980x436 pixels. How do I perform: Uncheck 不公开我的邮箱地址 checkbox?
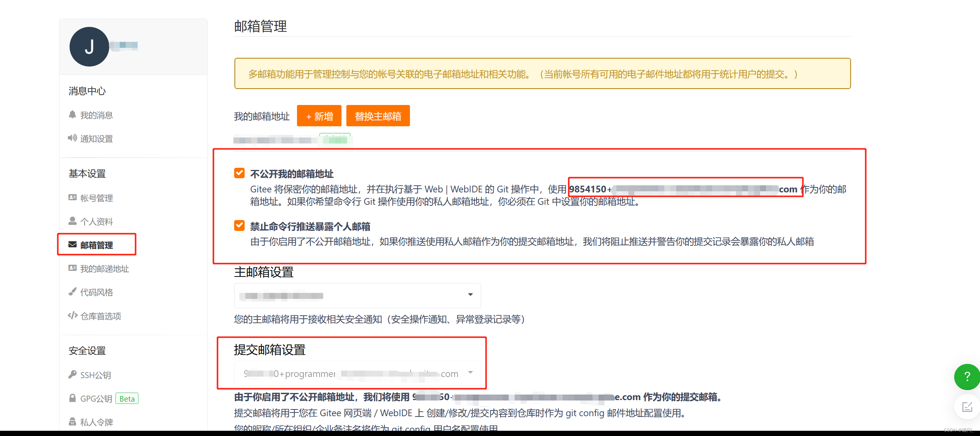(x=239, y=173)
